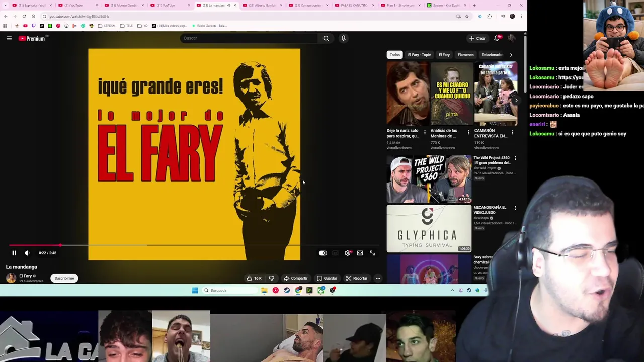Open the El Fary channel name link

25,276
